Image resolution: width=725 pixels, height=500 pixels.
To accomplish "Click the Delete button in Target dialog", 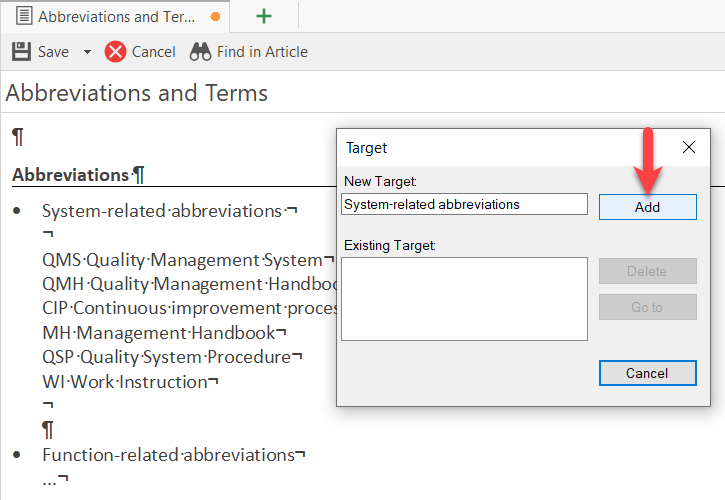I will click(x=647, y=271).
